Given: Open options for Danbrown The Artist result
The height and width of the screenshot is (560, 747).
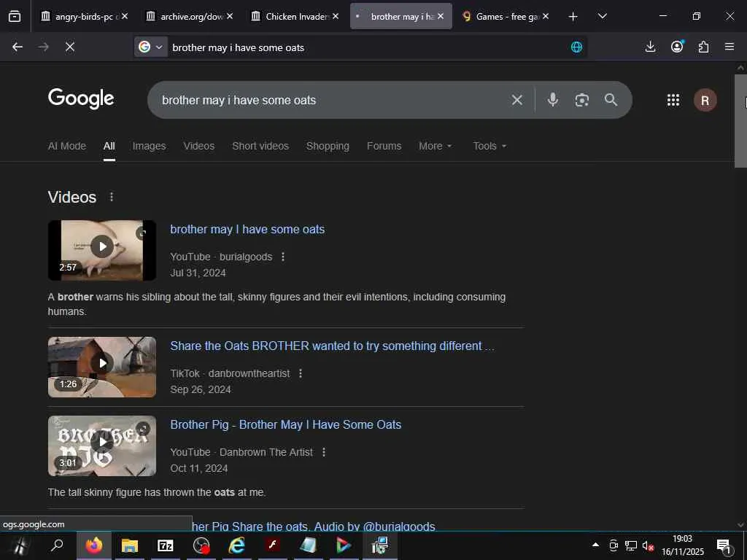Looking at the screenshot, I should (324, 452).
